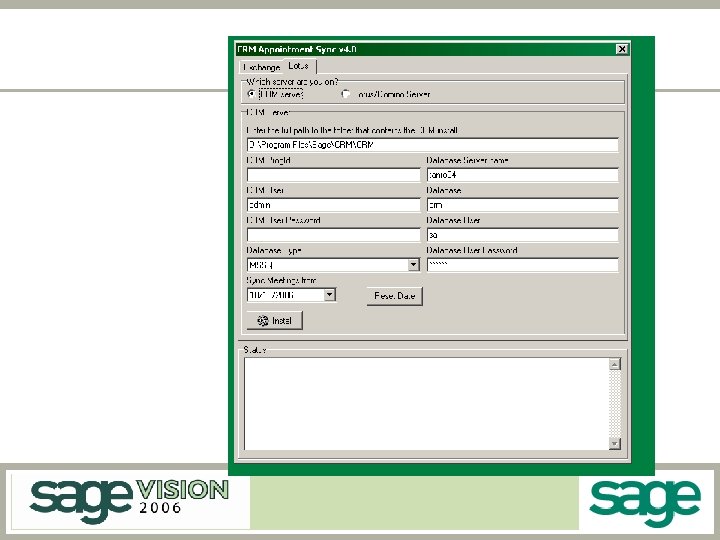Switch to the Exchange tab
The image size is (720, 540).
(x=260, y=67)
